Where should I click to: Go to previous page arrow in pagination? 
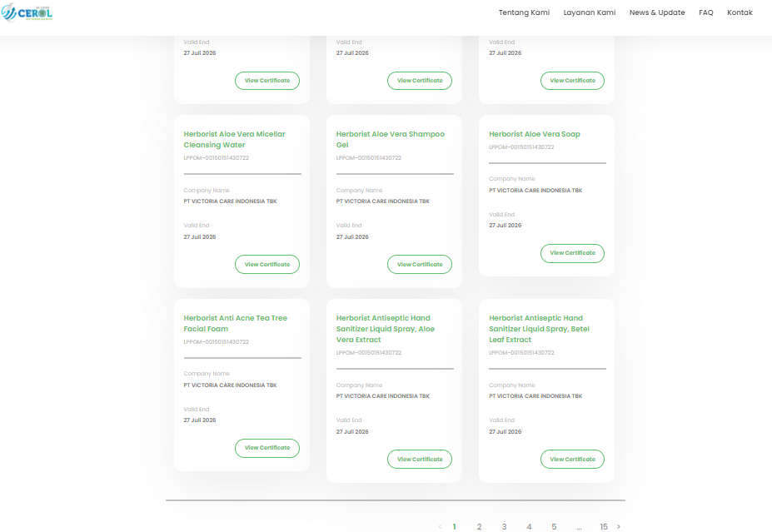[x=440, y=526]
